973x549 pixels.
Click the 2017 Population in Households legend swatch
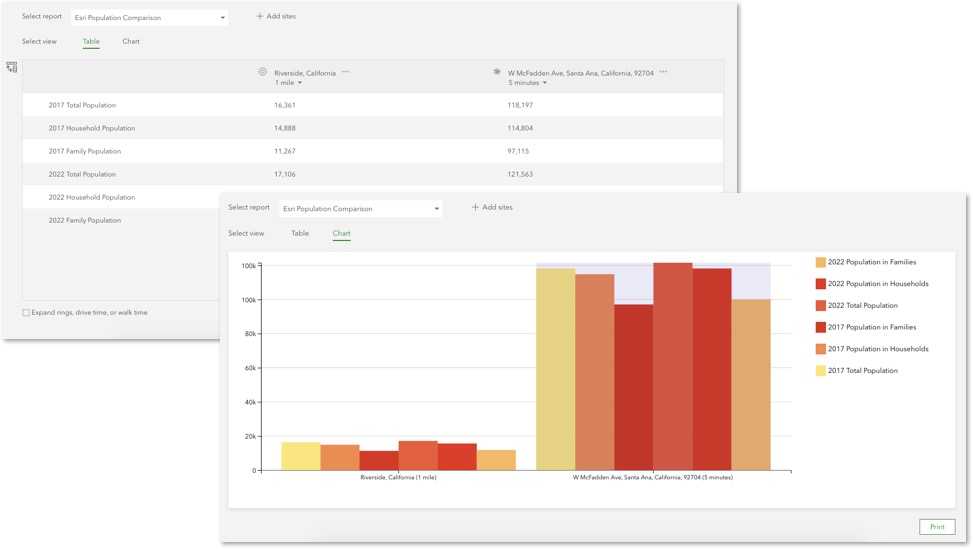820,349
